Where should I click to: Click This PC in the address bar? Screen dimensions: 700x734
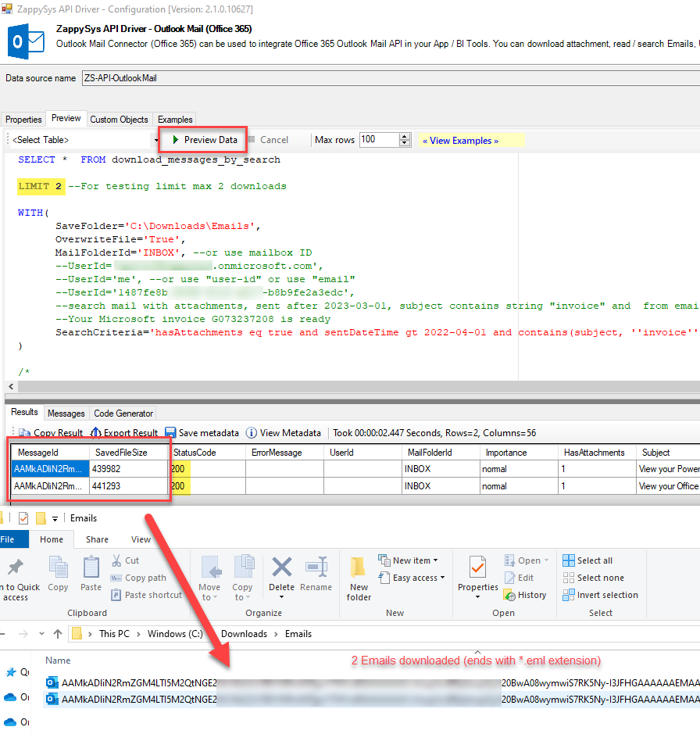(114, 634)
